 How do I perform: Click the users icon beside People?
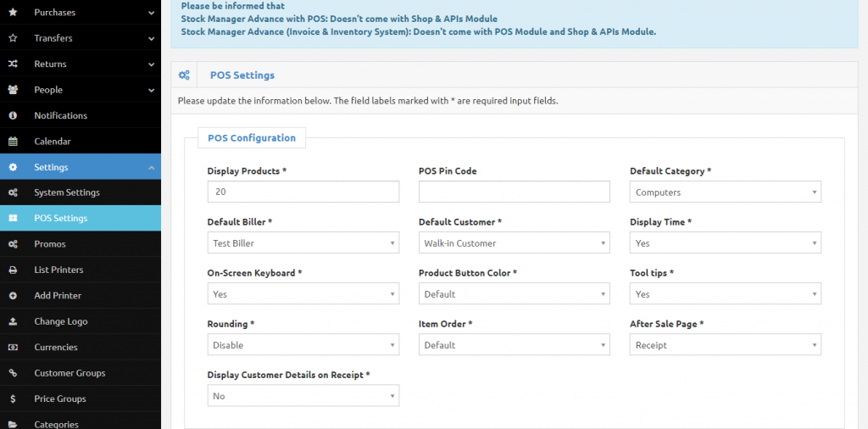13,90
